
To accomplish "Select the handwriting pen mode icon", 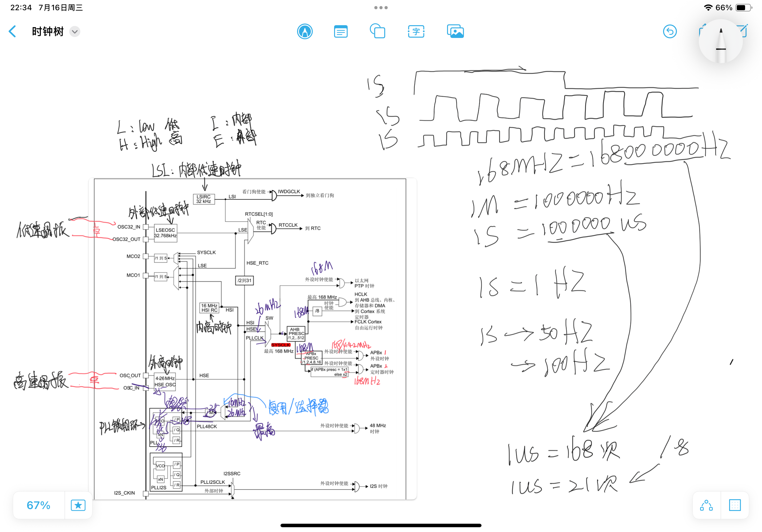I will pyautogui.click(x=304, y=32).
